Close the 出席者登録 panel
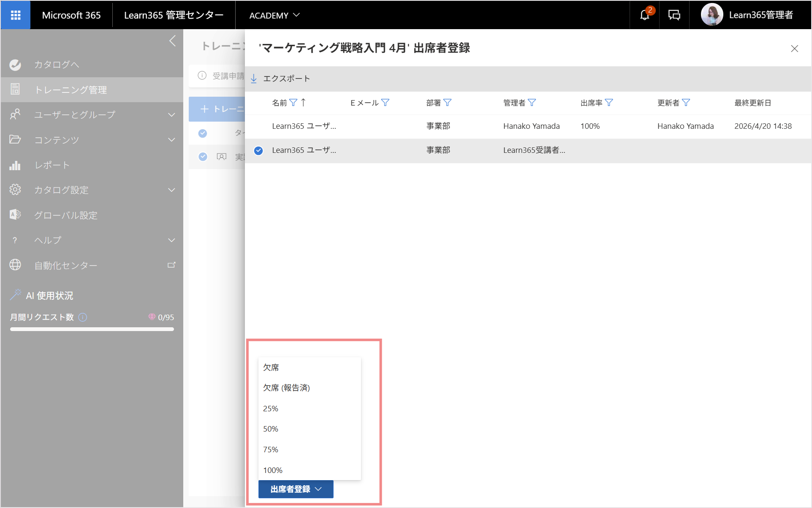 794,49
